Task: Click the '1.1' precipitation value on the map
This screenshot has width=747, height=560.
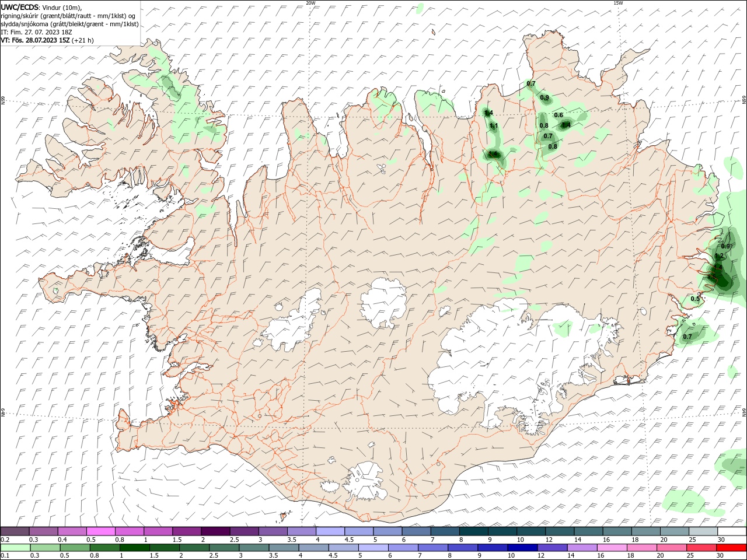Action: click(x=494, y=126)
